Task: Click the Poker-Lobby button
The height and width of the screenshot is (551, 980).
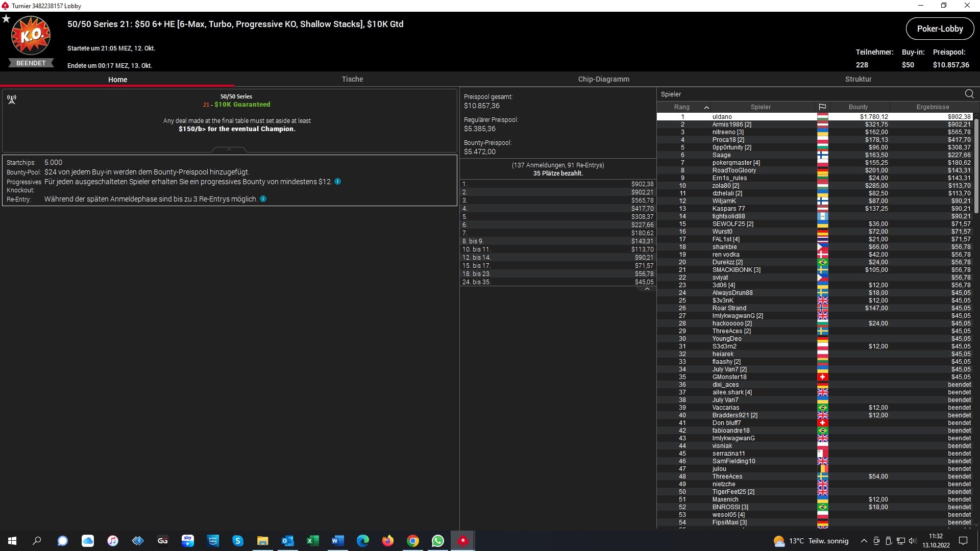Action: coord(940,29)
